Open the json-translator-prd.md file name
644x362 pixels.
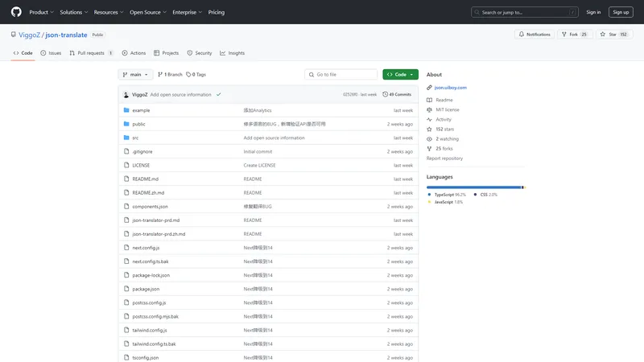click(155, 220)
